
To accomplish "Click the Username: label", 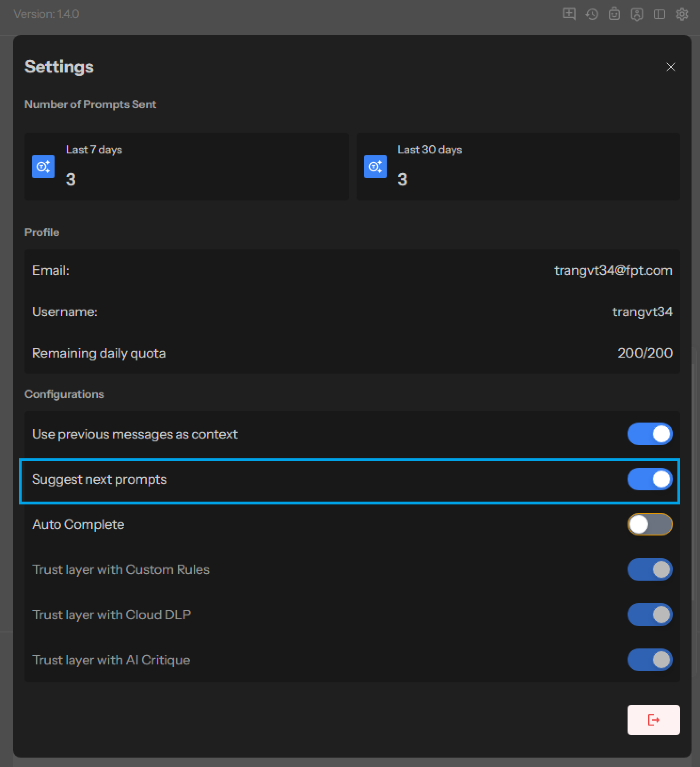I will click(x=65, y=312).
